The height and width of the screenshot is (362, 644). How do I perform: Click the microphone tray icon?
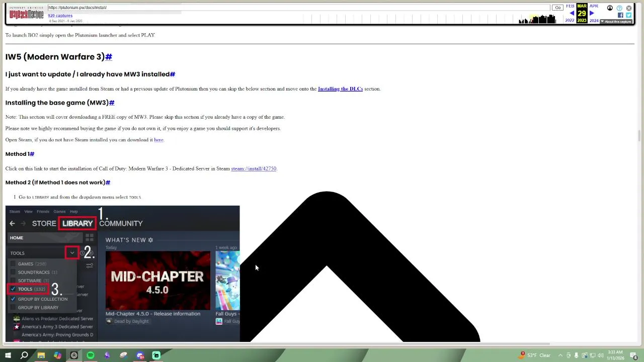click(x=577, y=355)
